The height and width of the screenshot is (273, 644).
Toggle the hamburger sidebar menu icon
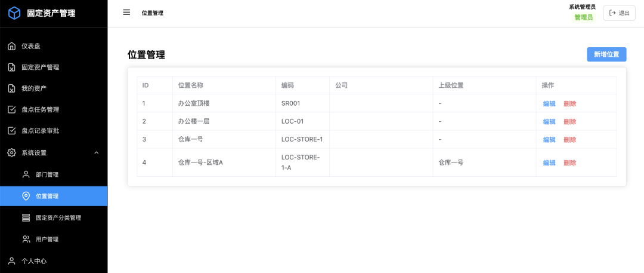click(126, 13)
